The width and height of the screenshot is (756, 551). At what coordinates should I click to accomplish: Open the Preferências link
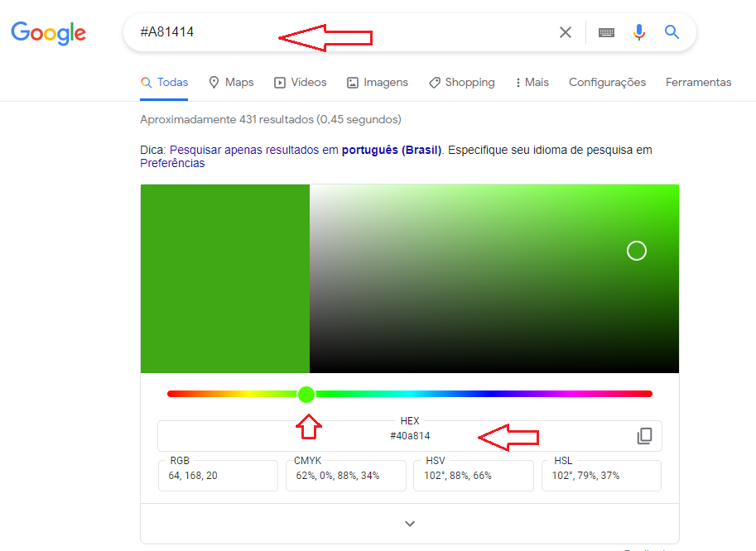tap(172, 163)
